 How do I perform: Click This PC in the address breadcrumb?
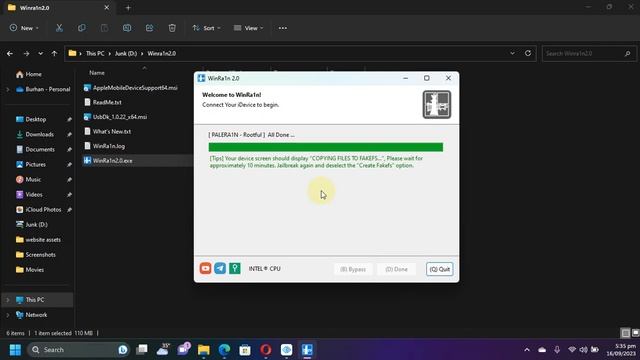pyautogui.click(x=95, y=53)
